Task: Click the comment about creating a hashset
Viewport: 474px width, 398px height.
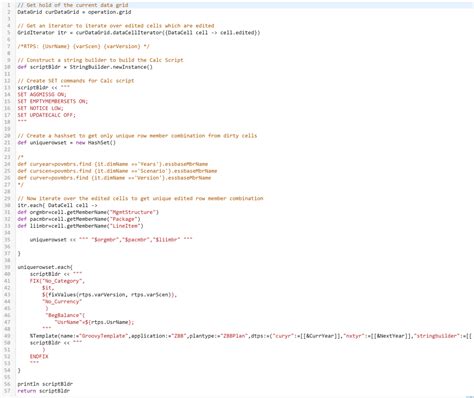Action: (137, 136)
